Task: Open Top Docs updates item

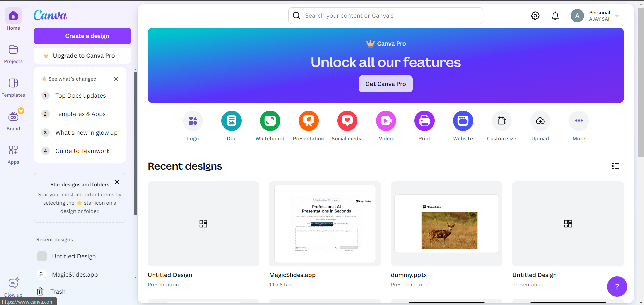Action: (80, 96)
